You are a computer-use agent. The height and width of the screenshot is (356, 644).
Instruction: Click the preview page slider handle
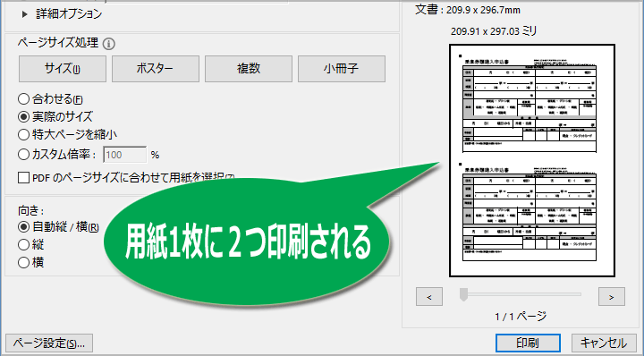point(463,294)
